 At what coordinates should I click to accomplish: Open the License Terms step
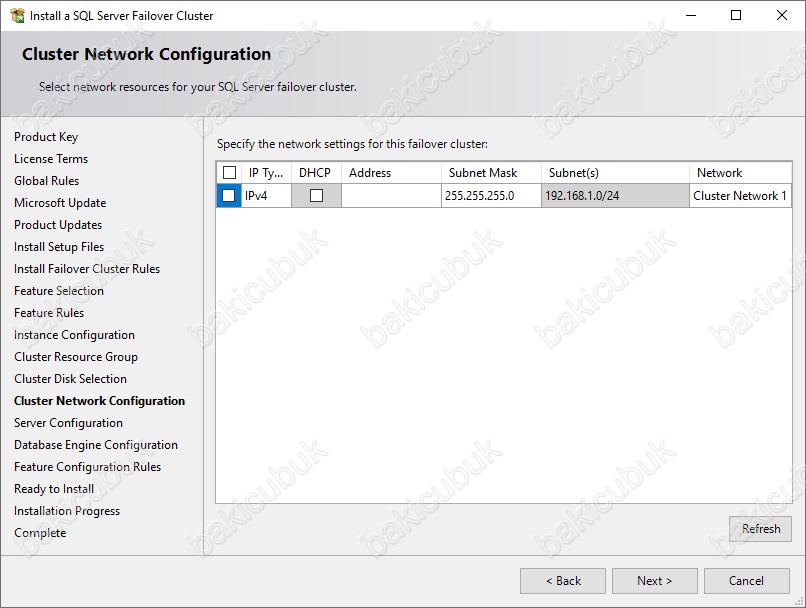click(51, 159)
